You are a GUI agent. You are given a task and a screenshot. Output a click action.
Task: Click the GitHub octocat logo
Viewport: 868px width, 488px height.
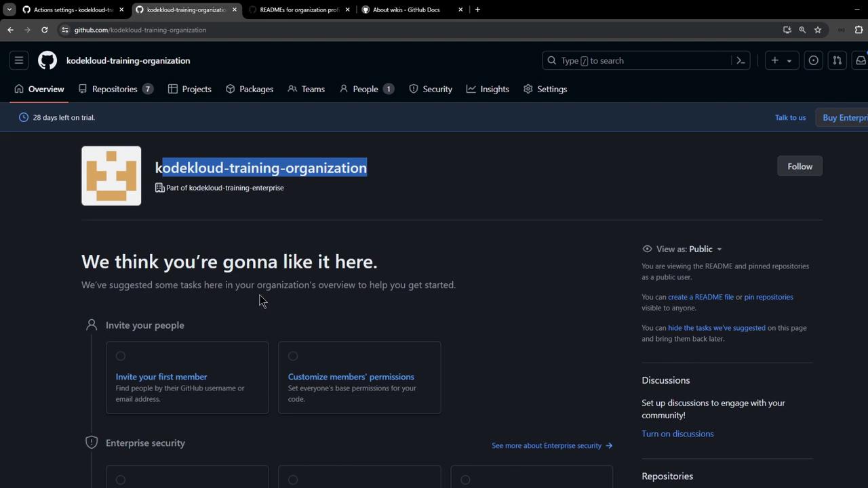(x=47, y=60)
